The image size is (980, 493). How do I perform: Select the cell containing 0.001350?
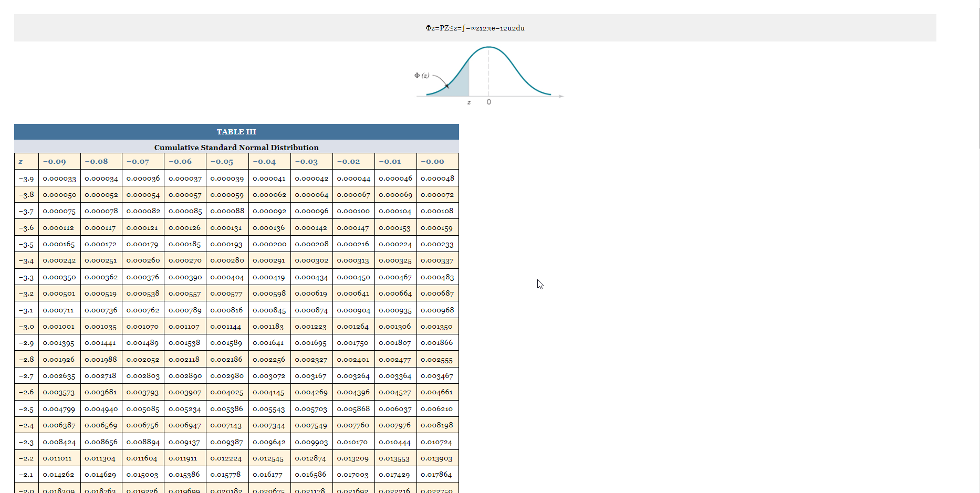pyautogui.click(x=437, y=326)
